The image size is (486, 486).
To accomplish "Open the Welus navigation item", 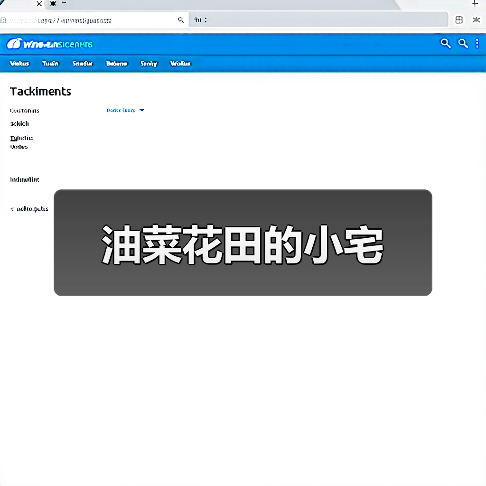I will 19,63.
